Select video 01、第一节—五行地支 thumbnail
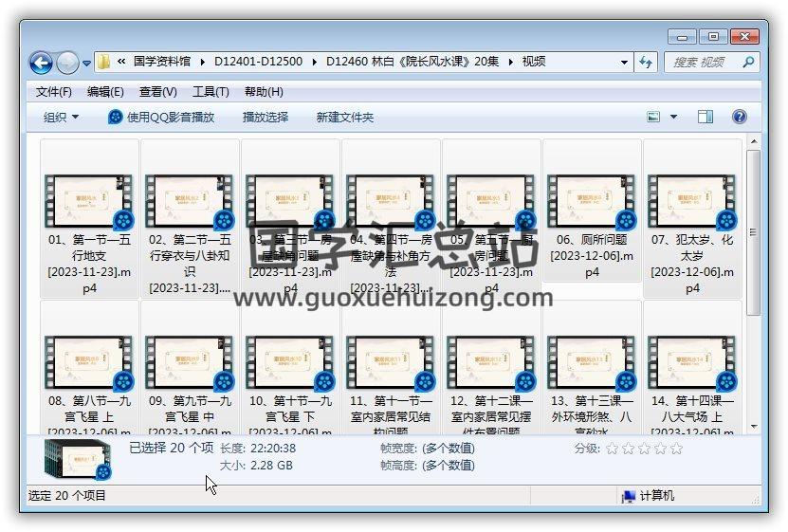Image resolution: width=788 pixels, height=532 pixels. [89, 201]
